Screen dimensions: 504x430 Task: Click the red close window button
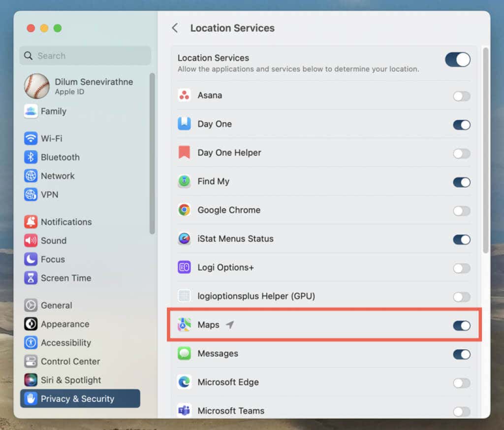(x=31, y=28)
